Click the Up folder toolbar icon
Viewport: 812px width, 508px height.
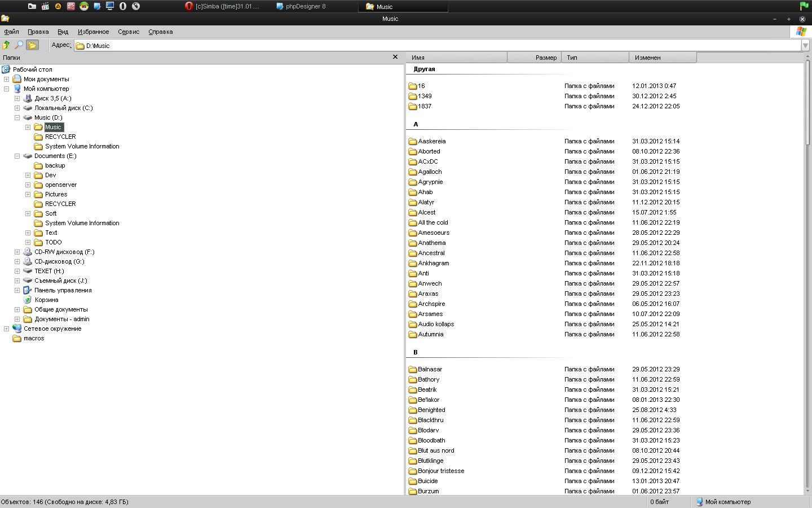(6, 45)
